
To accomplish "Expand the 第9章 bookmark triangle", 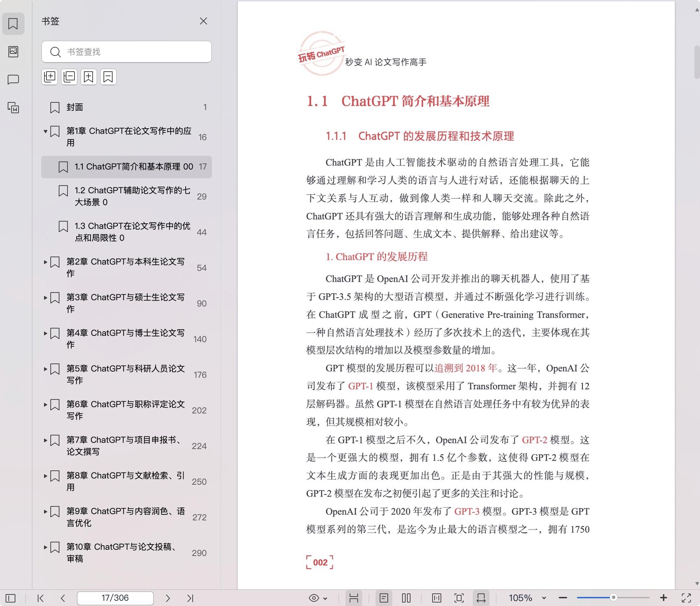I will click(x=45, y=512).
